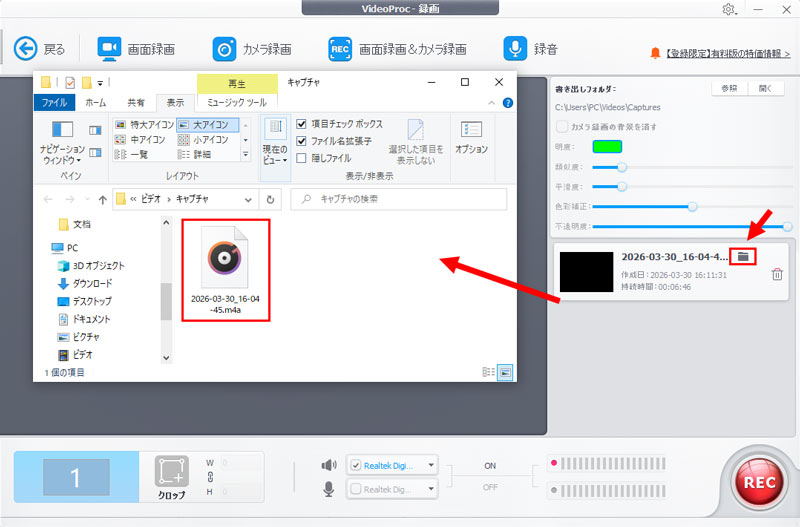Screen dimensions: 800x527
Task: Switch to the 表示 ribbon tab
Action: click(175, 103)
